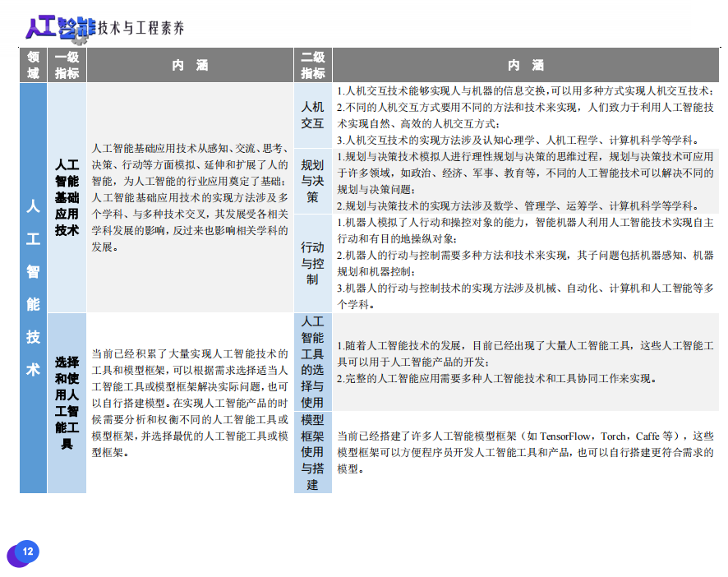
Task: Click the 内涵 header next to 二级指标
Action: (525, 65)
